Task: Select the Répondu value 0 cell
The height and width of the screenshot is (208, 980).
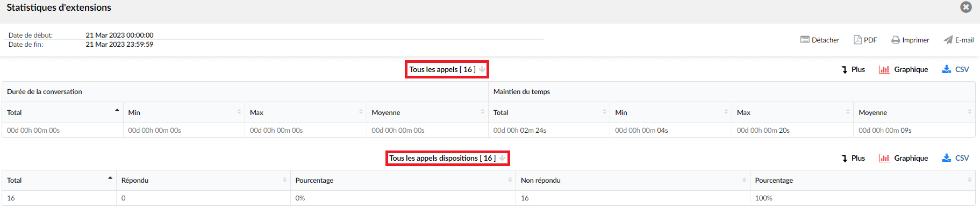Action: [203, 198]
